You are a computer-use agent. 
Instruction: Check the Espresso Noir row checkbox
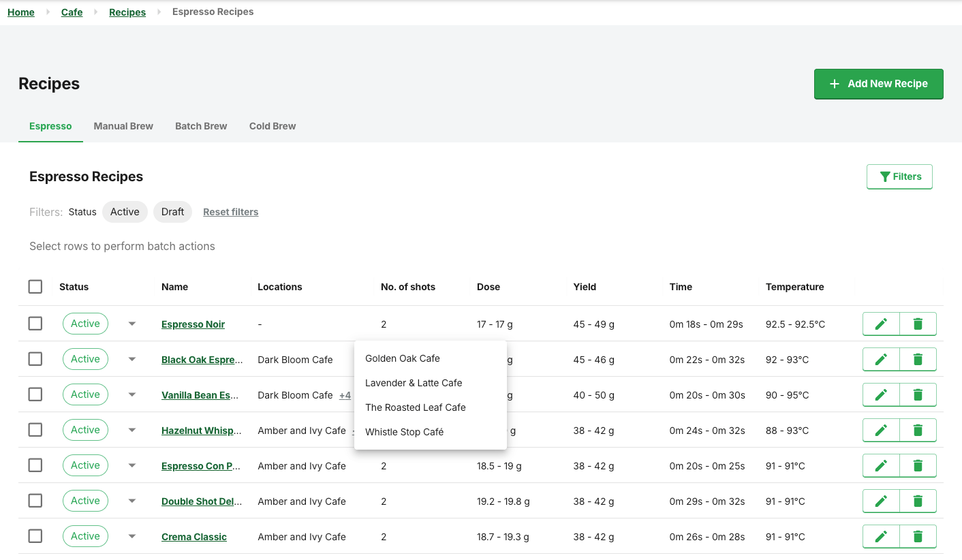click(35, 324)
